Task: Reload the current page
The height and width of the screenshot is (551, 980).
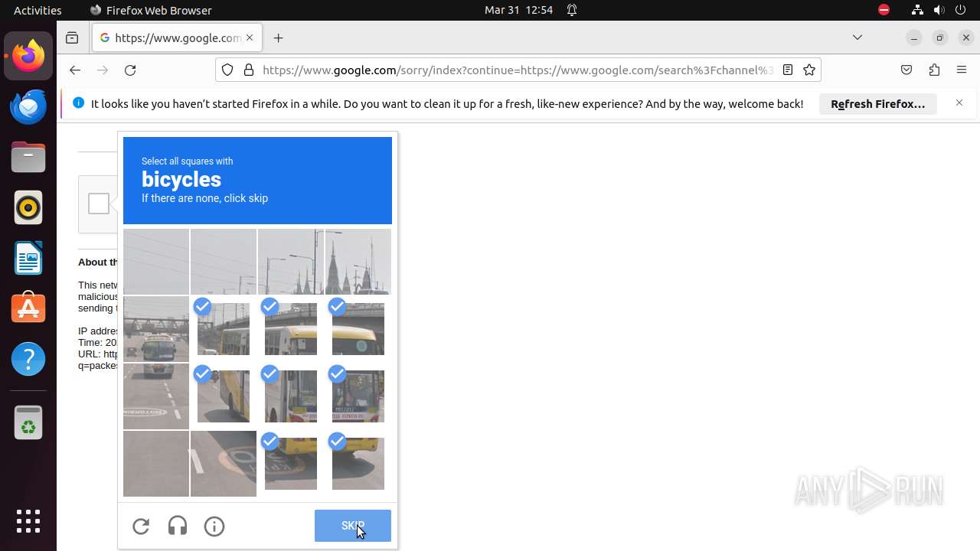Action: pos(130,70)
